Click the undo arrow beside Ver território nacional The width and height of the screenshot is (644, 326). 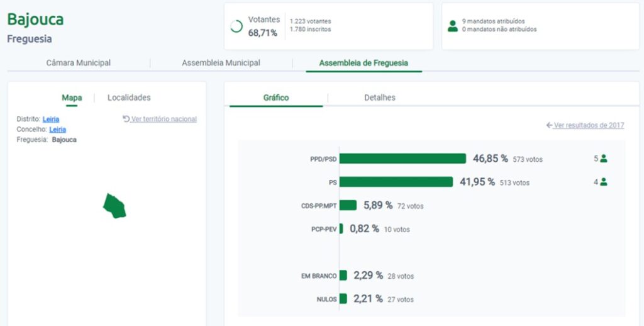click(126, 119)
